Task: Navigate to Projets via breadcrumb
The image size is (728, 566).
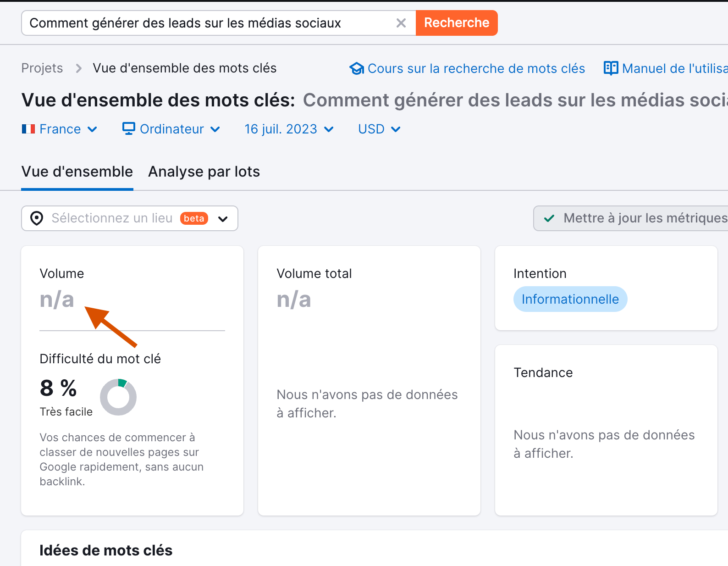Action: 42,68
